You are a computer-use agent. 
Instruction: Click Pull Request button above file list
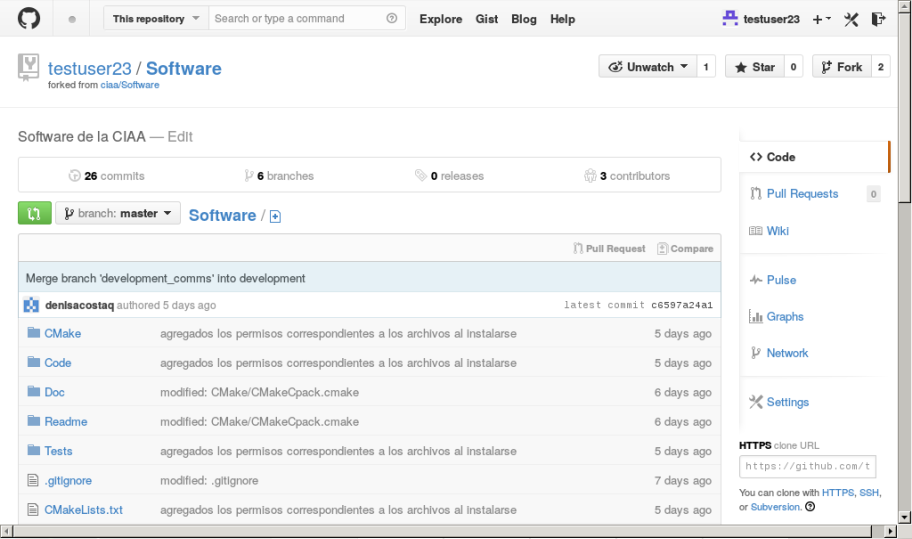pyautogui.click(x=609, y=248)
